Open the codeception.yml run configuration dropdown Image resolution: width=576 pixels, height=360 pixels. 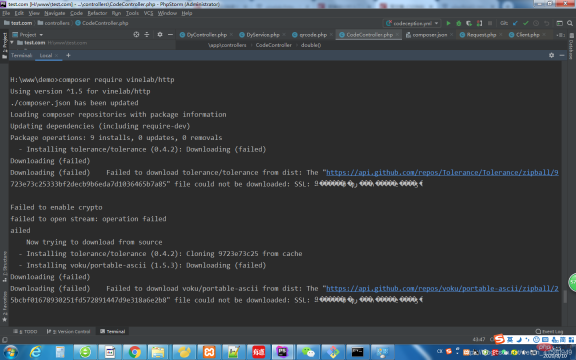412,23
